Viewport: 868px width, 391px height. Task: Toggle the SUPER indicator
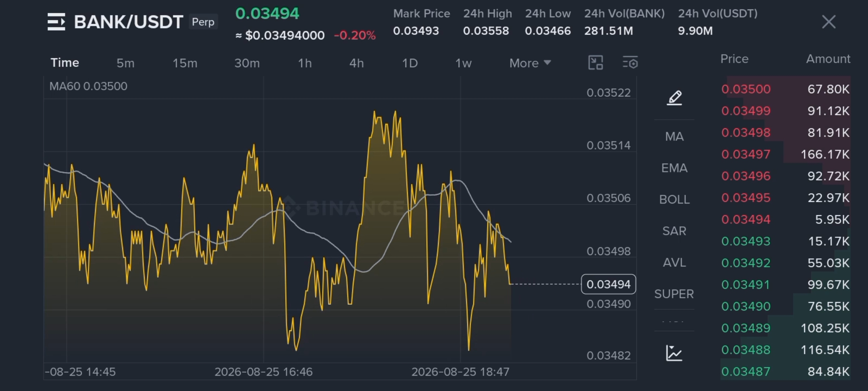coord(674,294)
